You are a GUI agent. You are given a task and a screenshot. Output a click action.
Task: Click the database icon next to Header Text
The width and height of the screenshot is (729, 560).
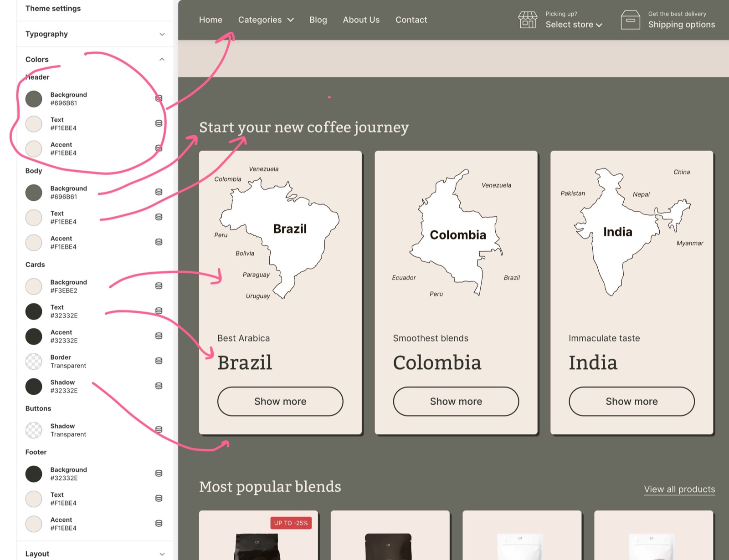click(159, 123)
